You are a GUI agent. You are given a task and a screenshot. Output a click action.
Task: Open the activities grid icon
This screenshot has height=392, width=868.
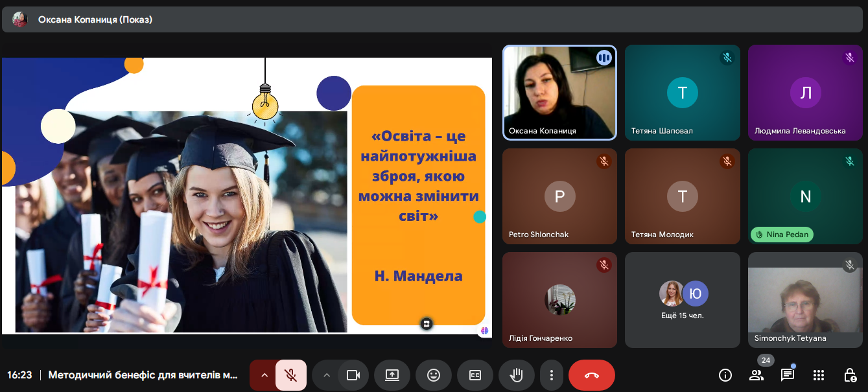tap(818, 375)
